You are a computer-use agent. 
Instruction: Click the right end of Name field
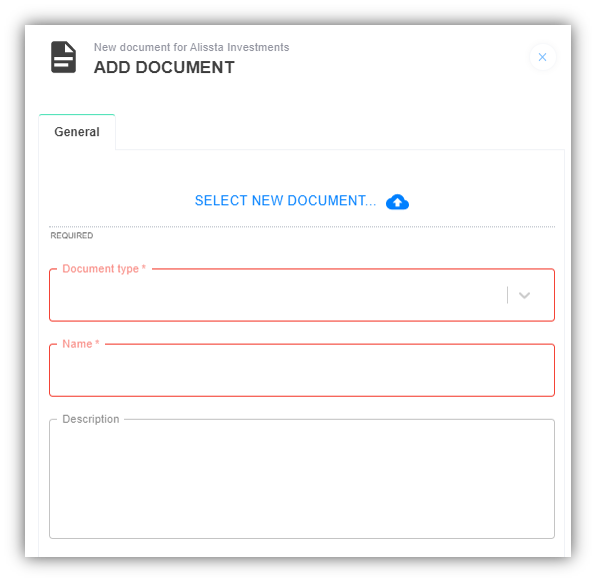pos(532,370)
